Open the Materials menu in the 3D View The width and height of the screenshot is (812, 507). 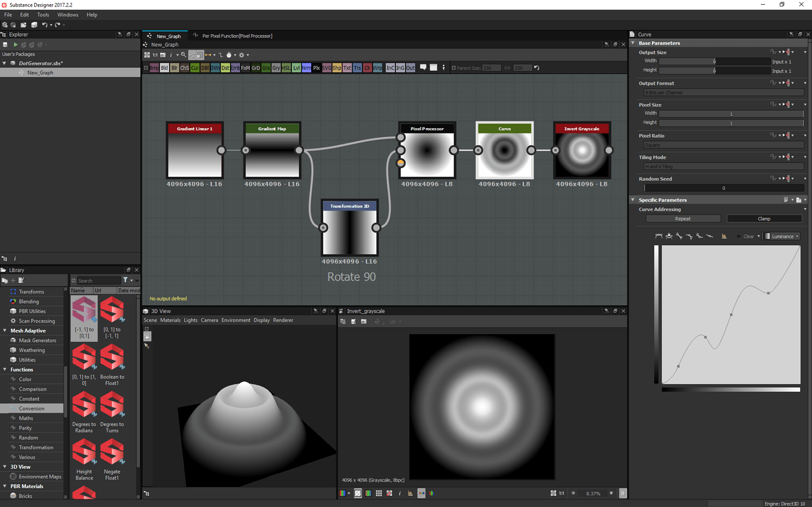[171, 320]
